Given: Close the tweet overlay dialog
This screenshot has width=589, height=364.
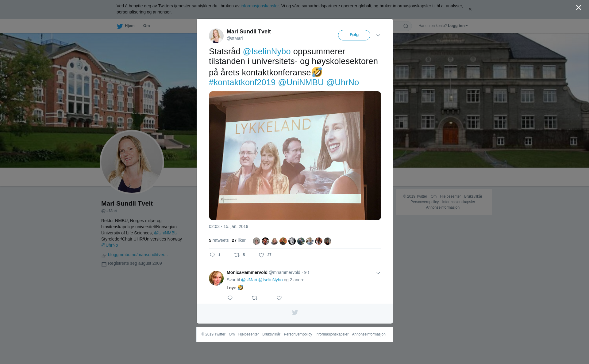Looking at the screenshot, I should (579, 8).
